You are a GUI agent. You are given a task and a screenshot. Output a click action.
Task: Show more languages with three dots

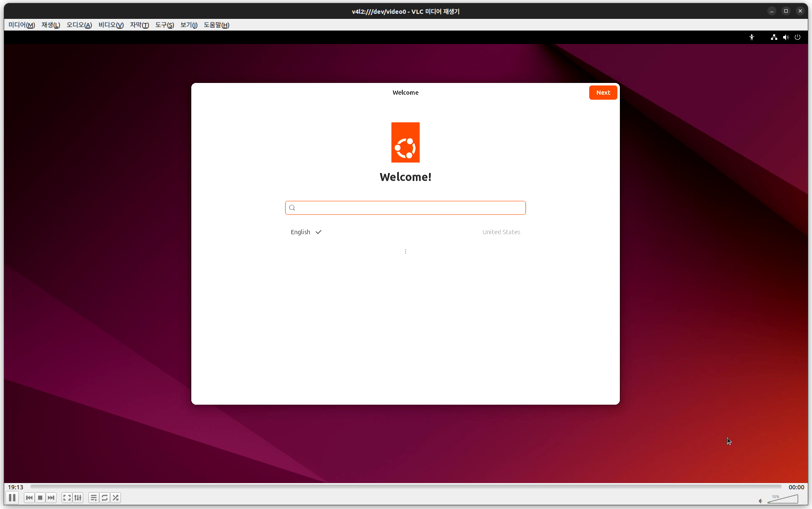coord(406,251)
